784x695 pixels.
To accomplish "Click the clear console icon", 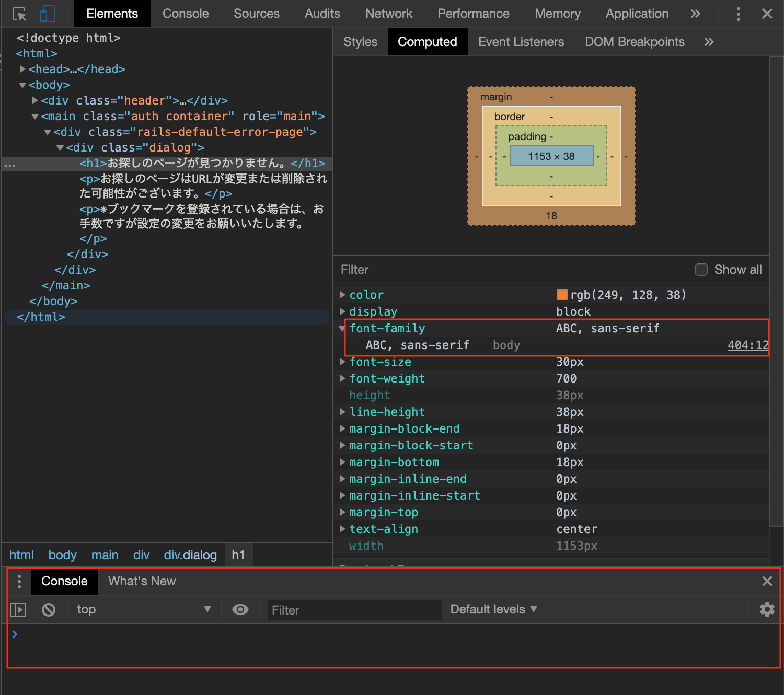I will [49, 609].
